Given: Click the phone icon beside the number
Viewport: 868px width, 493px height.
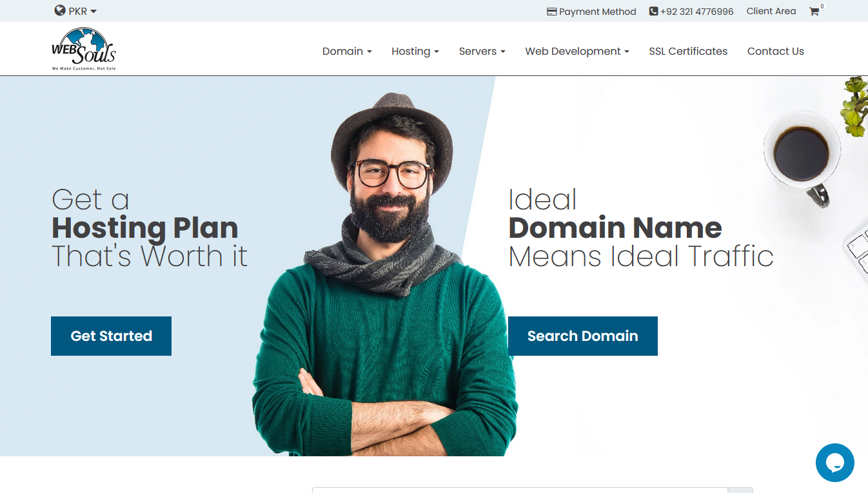Looking at the screenshot, I should (x=653, y=12).
